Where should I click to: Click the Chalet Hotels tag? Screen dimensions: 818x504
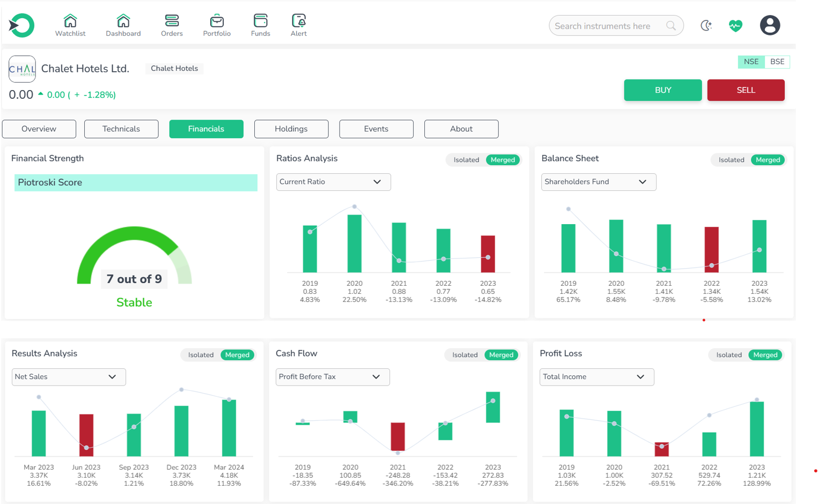click(174, 69)
